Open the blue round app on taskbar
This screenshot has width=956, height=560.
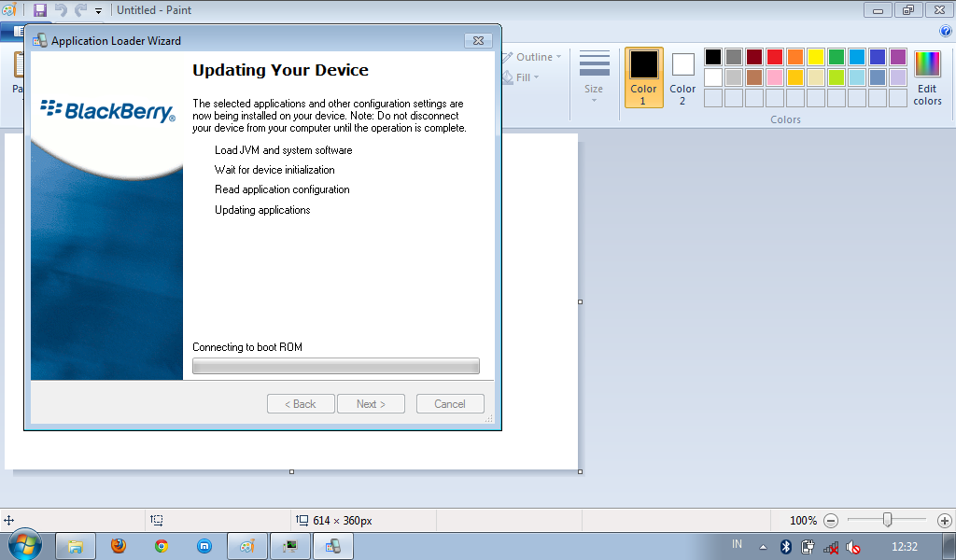(204, 546)
